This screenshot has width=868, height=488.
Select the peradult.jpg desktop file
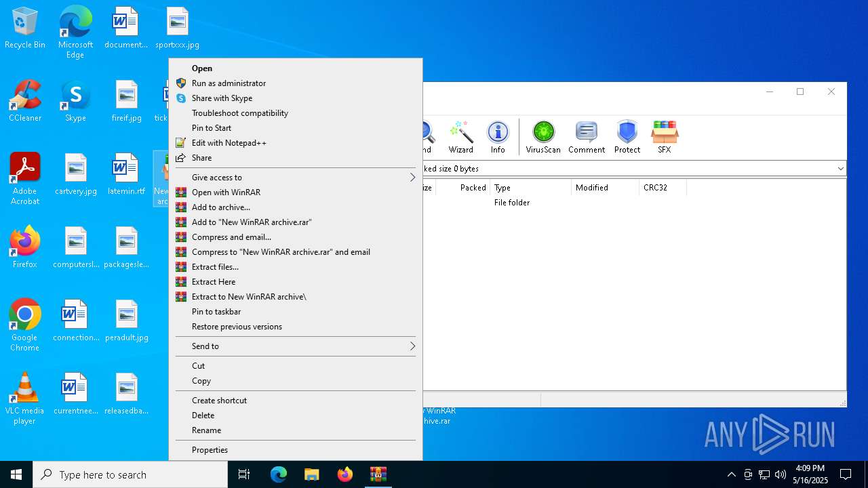pos(126,321)
